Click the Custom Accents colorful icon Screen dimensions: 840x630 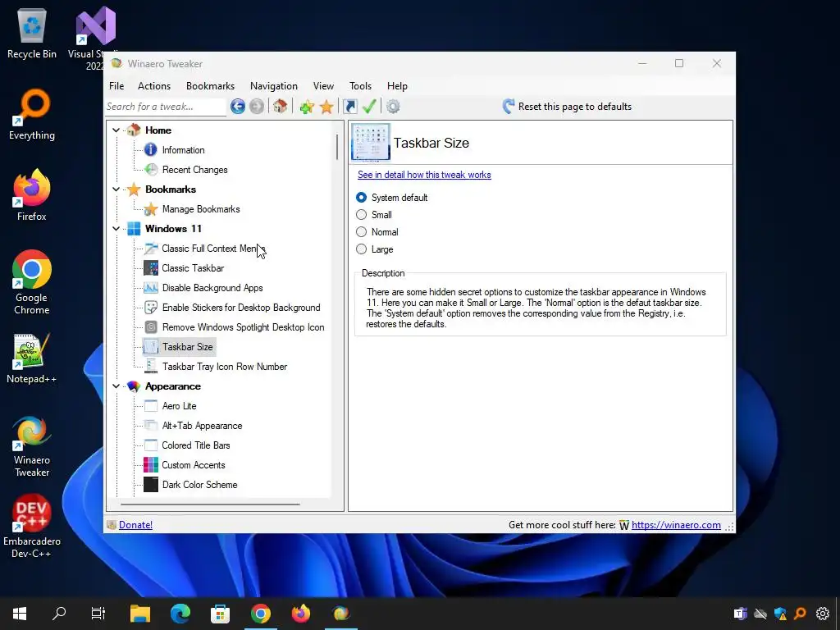tap(151, 465)
